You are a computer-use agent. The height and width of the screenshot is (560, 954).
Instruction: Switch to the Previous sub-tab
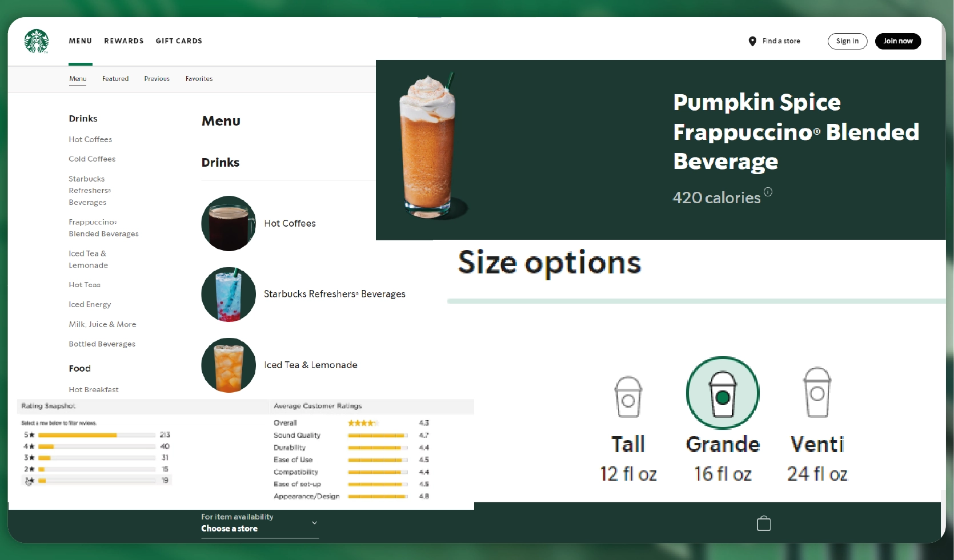point(157,79)
